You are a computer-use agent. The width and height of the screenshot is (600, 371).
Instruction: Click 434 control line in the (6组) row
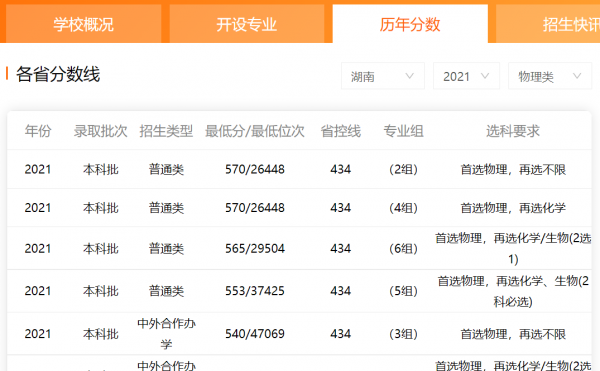pyautogui.click(x=341, y=249)
